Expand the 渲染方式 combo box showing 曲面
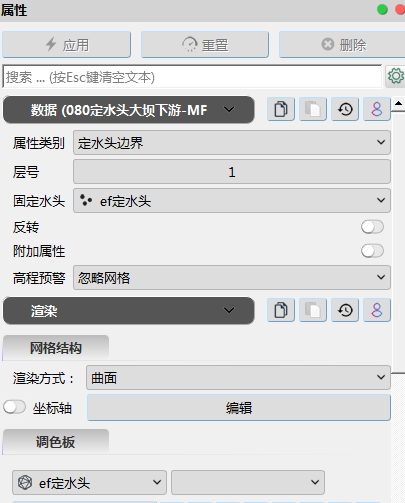405x503 pixels. (238, 378)
